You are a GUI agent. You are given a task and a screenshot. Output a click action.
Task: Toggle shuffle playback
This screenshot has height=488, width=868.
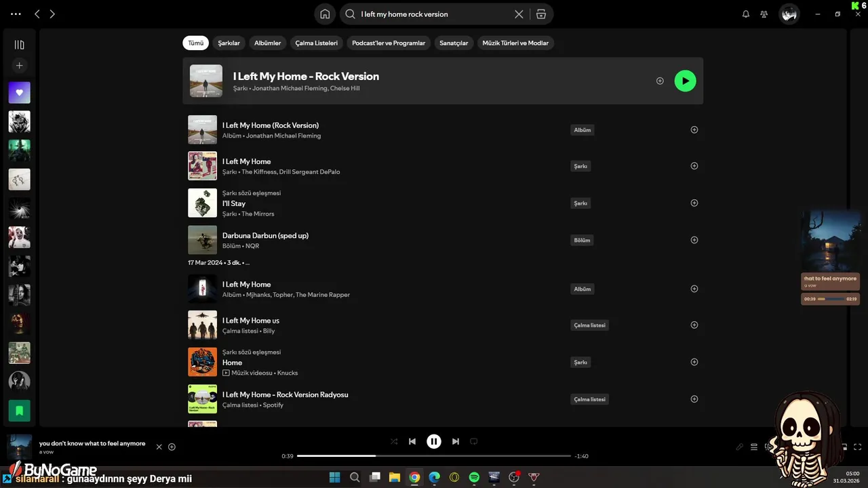click(394, 441)
